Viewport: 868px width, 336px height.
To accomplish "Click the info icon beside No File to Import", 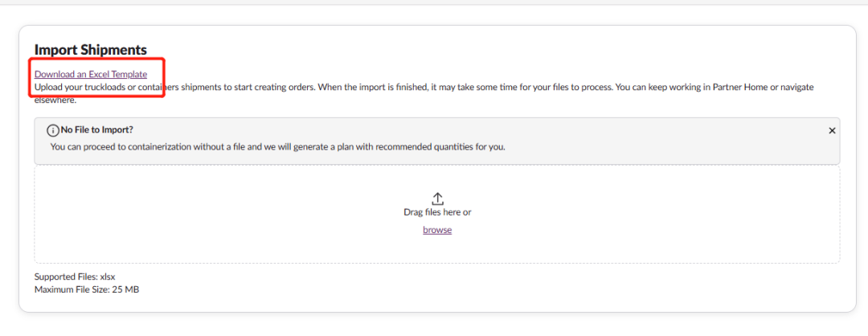I will pos(54,129).
